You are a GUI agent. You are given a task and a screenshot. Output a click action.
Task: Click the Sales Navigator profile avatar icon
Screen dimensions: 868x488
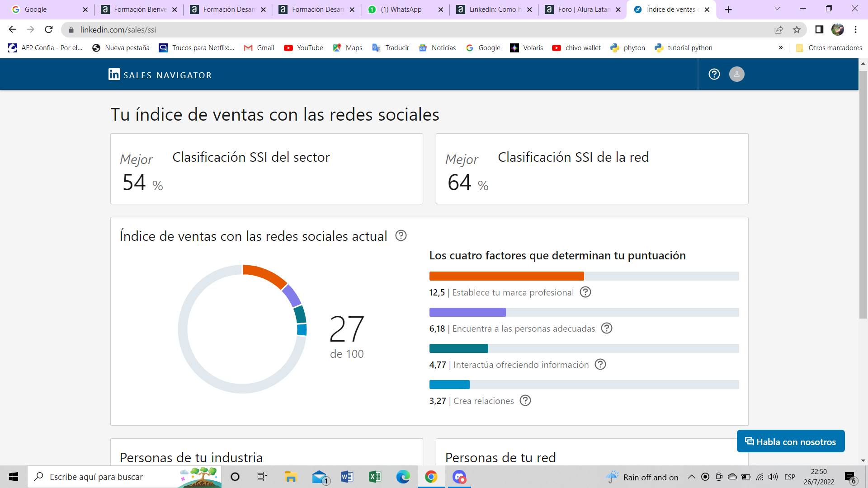737,74
